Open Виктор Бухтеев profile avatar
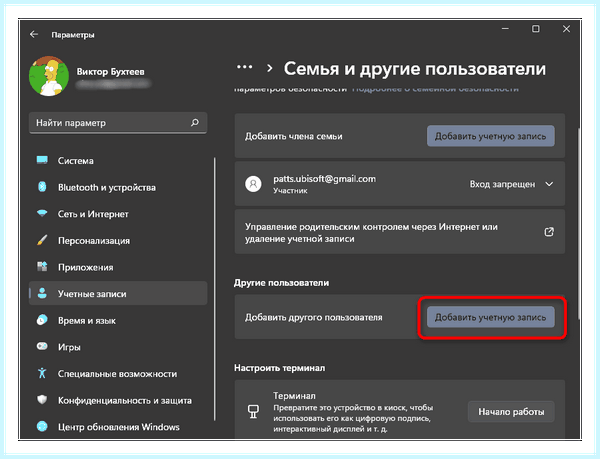 [x=49, y=76]
